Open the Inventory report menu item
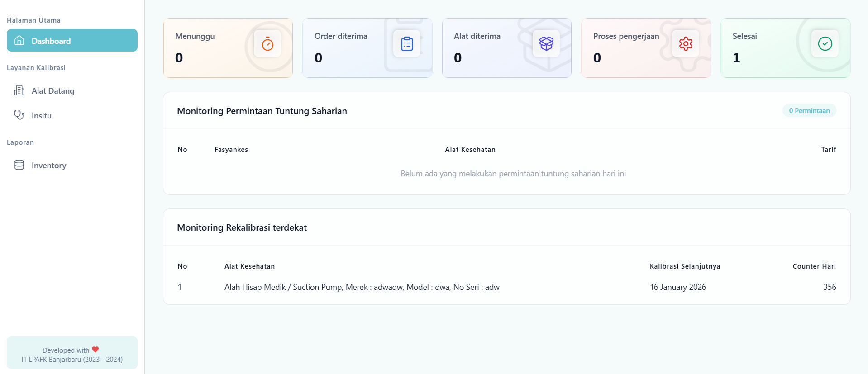The height and width of the screenshot is (374, 868). click(x=72, y=165)
